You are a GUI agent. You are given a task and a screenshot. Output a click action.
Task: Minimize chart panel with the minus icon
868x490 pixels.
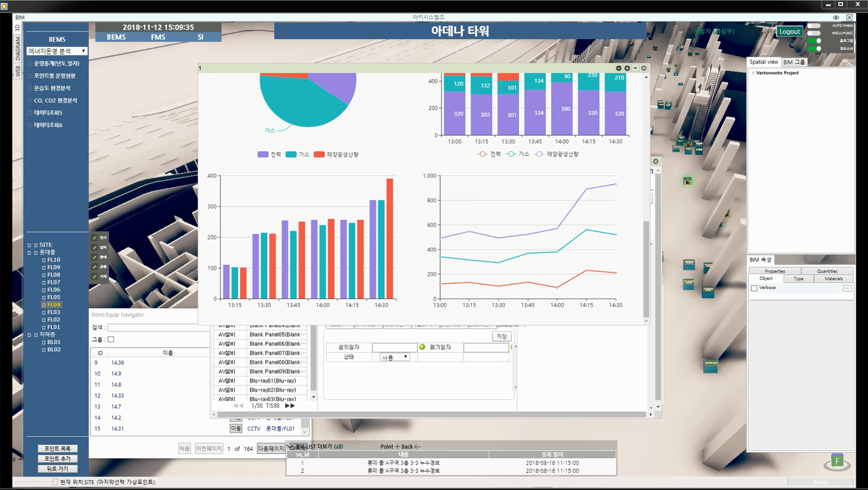click(x=619, y=68)
